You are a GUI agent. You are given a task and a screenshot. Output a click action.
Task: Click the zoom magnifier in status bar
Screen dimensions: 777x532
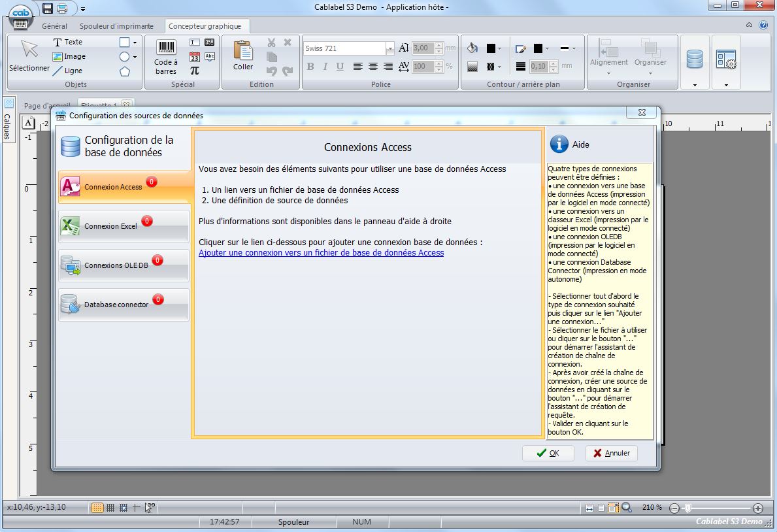pos(627,507)
